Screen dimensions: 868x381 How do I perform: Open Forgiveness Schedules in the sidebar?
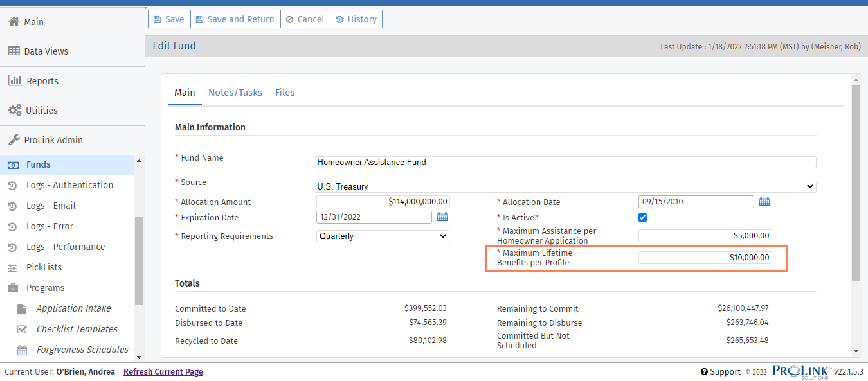(82, 350)
